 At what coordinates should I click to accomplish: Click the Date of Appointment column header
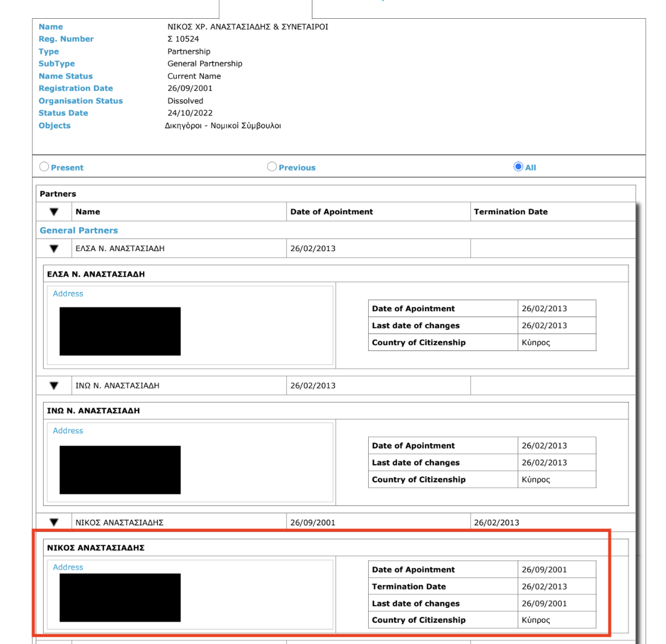pos(332,212)
